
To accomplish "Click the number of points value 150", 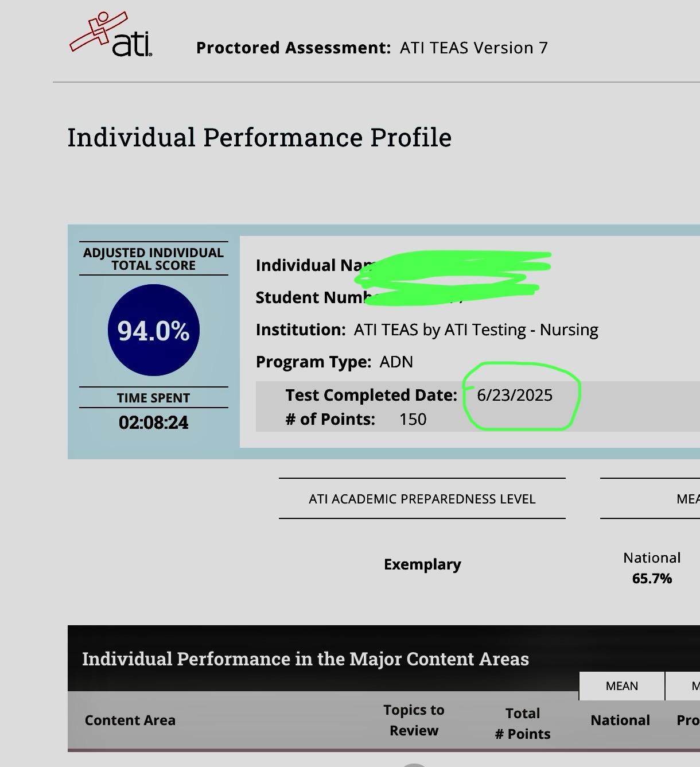I will [413, 420].
